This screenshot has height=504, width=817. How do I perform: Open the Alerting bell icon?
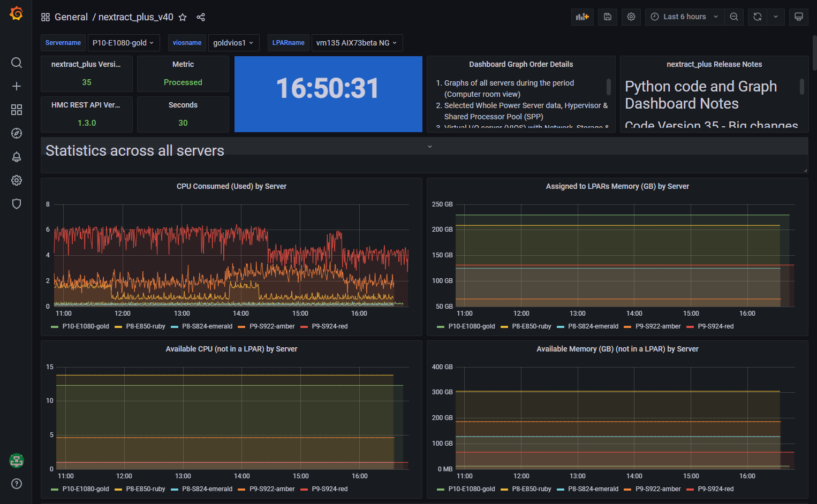[x=17, y=157]
